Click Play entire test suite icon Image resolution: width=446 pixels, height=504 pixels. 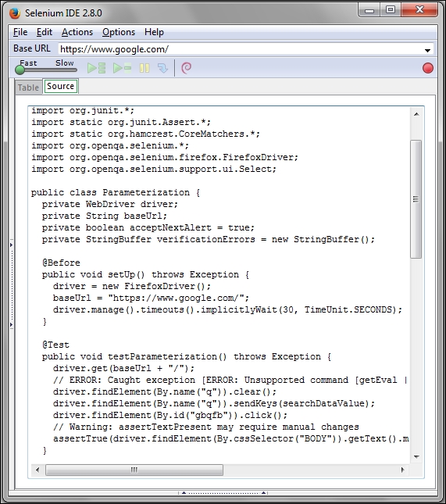97,68
